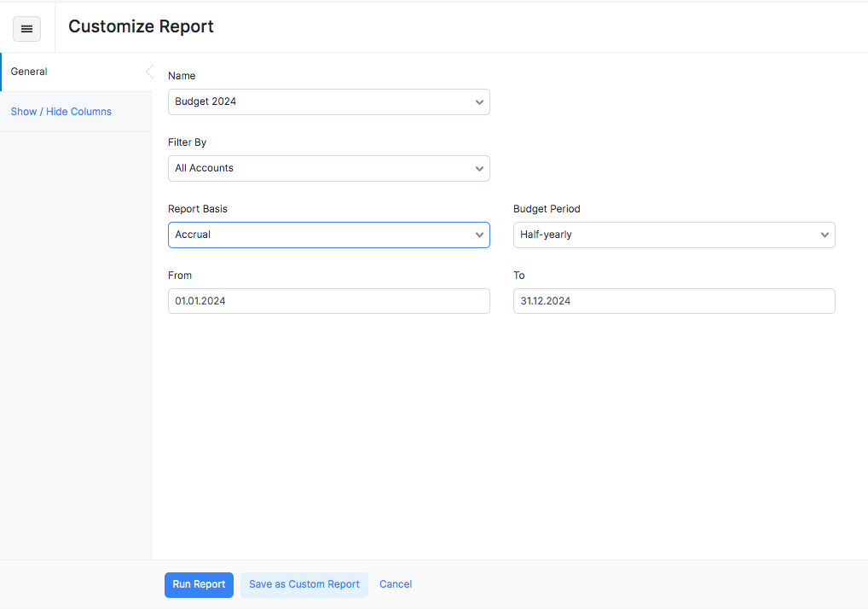
Task: Collapse the sidebar using the left chevron
Action: (149, 72)
